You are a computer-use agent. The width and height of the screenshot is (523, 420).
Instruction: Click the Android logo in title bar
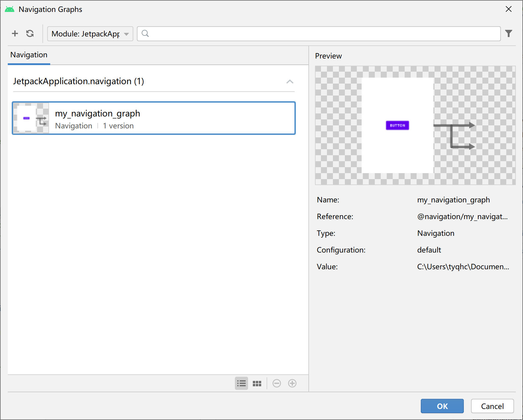10,9
